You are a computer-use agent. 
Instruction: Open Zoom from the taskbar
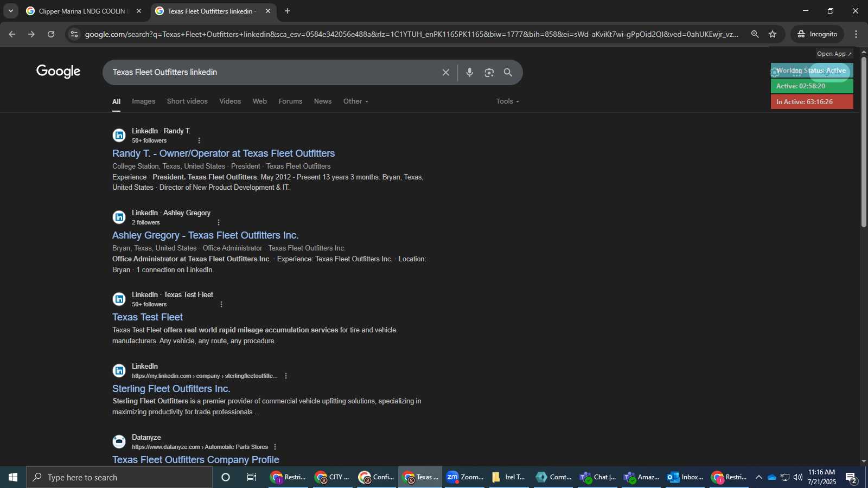[464, 477]
